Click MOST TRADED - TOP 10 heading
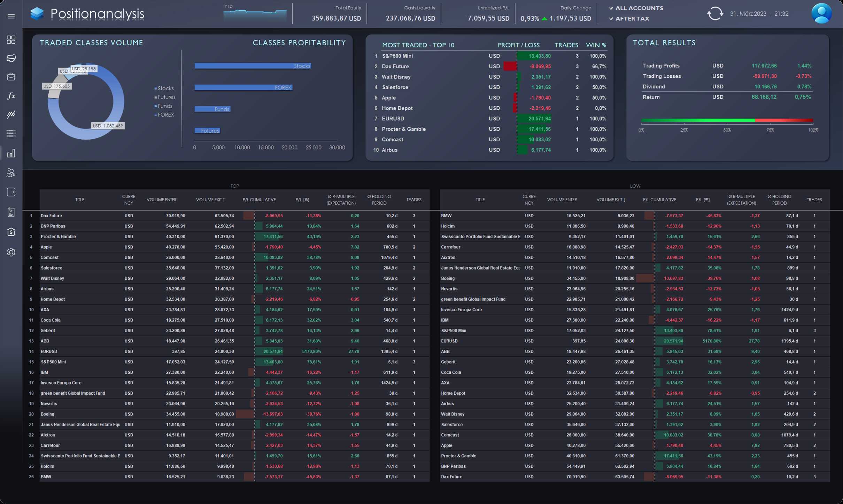The height and width of the screenshot is (504, 843). coord(418,45)
